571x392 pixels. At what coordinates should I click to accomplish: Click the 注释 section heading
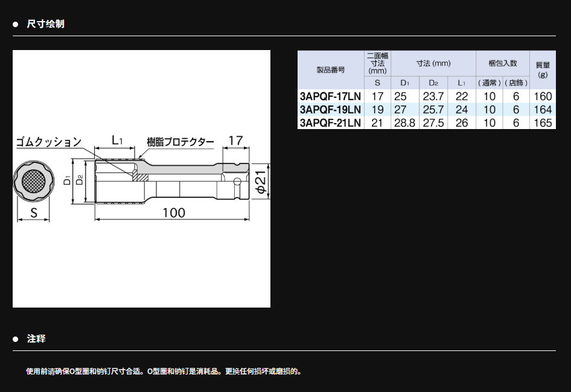[36, 339]
